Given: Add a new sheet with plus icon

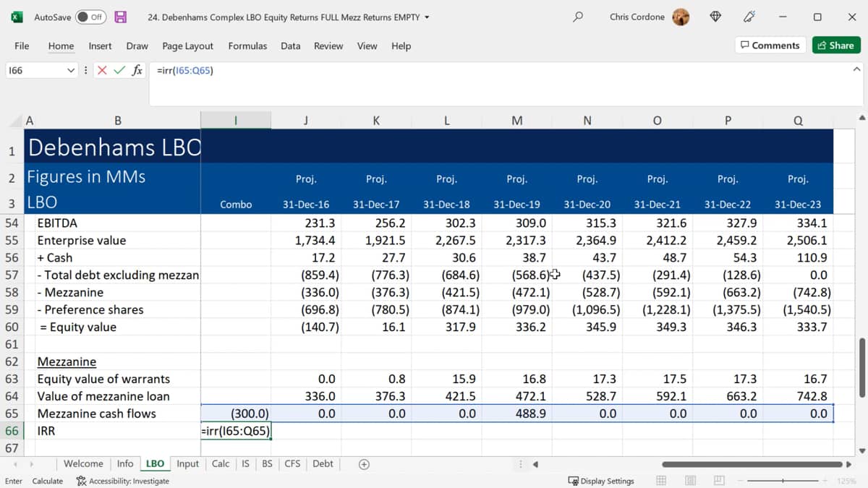Looking at the screenshot, I should 365,464.
